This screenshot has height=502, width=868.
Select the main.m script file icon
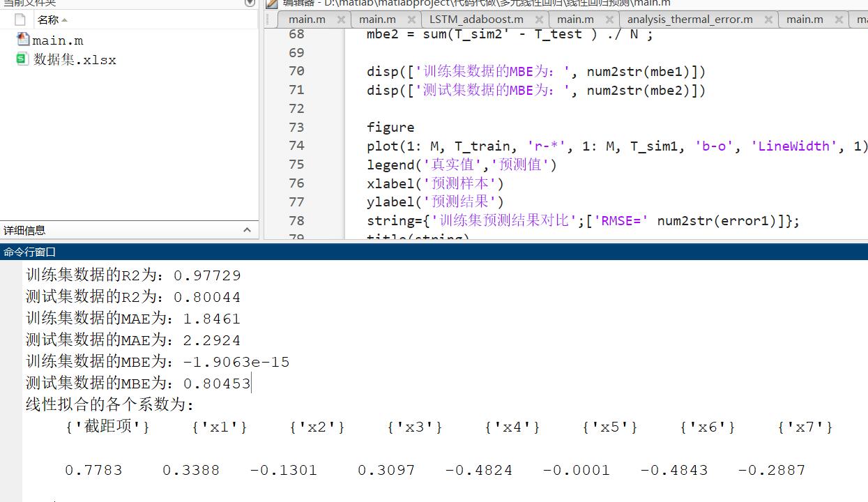(x=23, y=40)
